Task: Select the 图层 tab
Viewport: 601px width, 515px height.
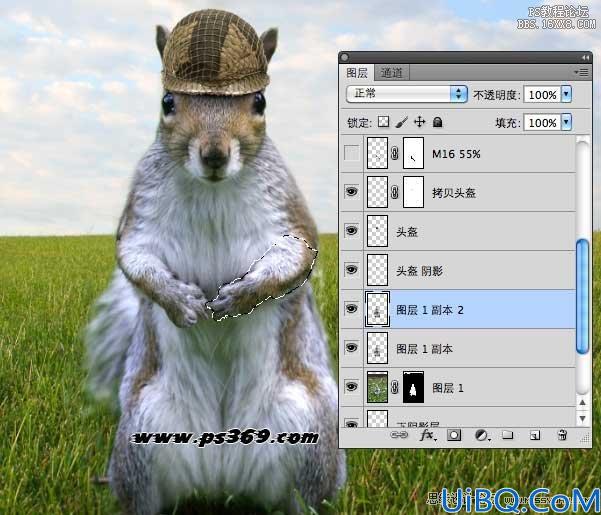Action: 357,72
